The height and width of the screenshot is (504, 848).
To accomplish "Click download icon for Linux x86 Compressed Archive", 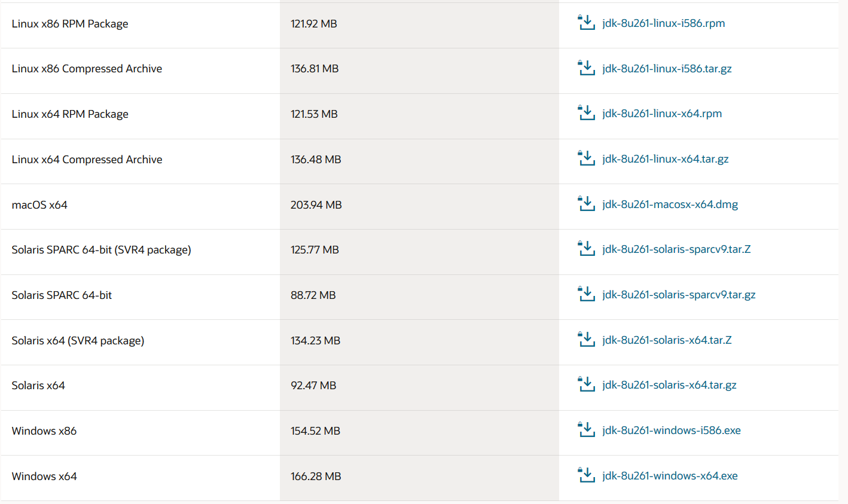I will [x=586, y=68].
